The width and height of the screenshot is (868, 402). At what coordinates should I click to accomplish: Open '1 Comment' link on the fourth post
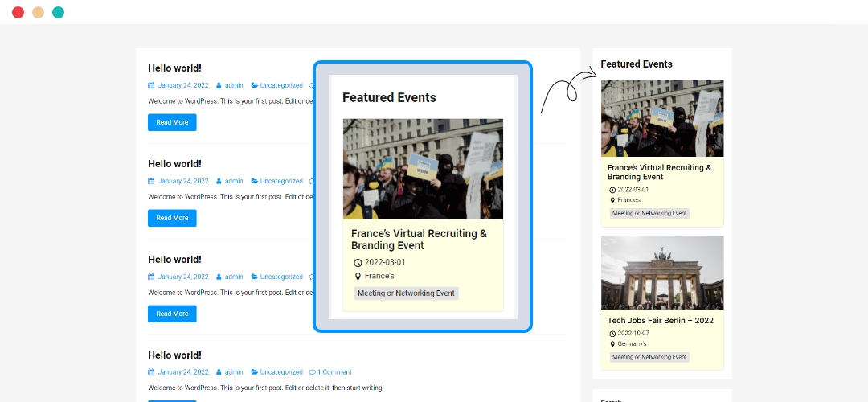[x=334, y=372]
